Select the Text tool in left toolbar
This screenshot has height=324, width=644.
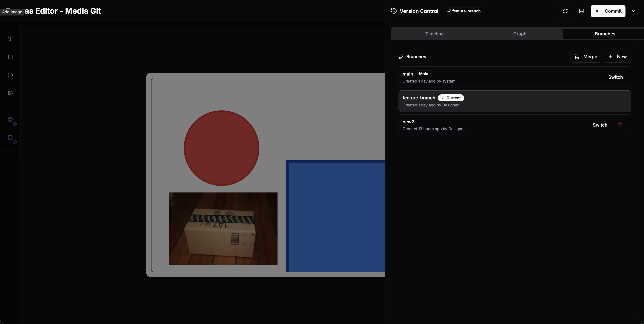tap(10, 39)
